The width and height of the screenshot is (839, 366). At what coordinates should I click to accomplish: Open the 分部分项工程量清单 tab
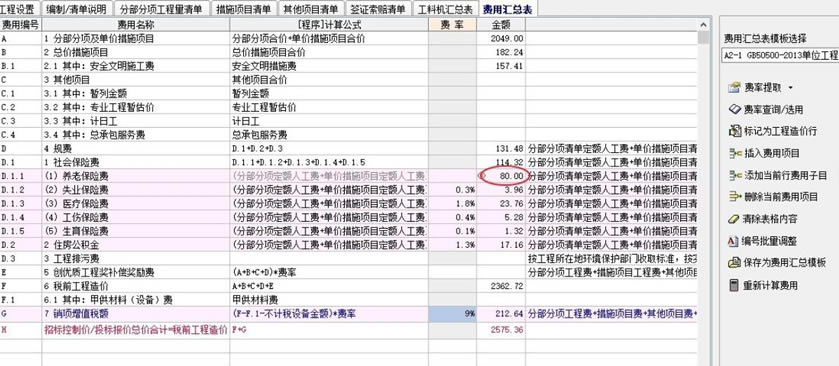pyautogui.click(x=162, y=9)
